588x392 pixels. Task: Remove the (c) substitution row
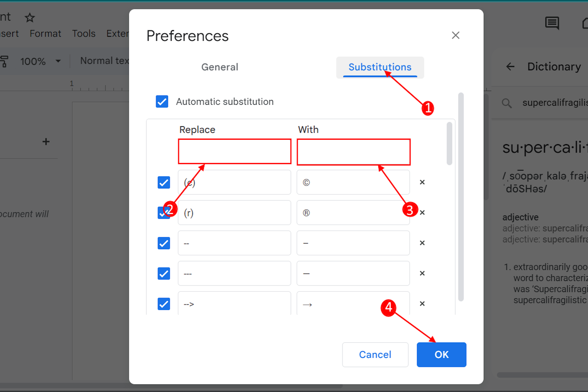tap(422, 182)
